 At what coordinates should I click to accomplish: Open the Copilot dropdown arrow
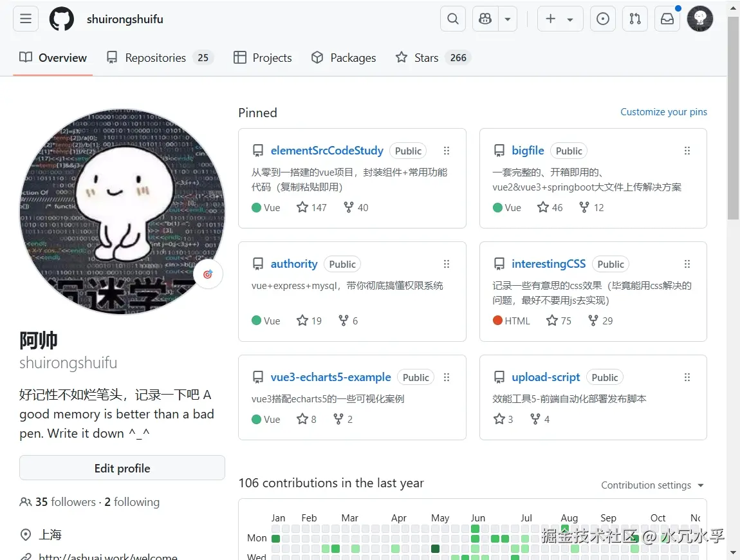[x=508, y=19]
